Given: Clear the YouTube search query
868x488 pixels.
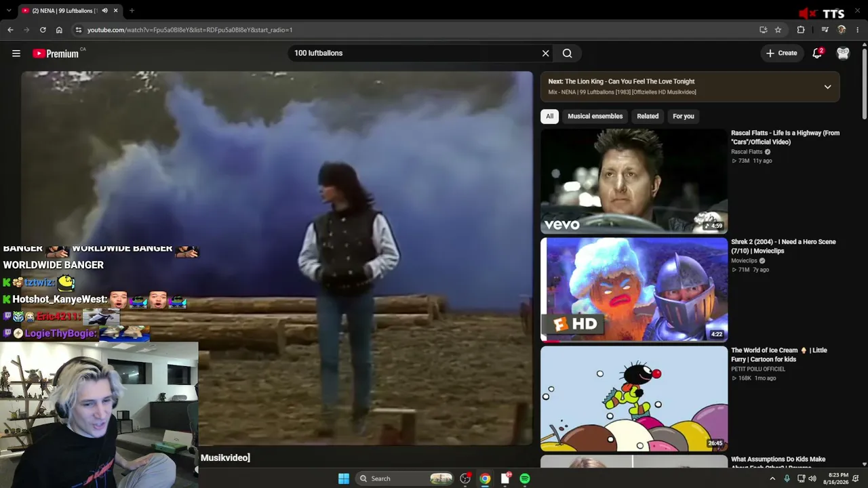Looking at the screenshot, I should click(x=545, y=53).
